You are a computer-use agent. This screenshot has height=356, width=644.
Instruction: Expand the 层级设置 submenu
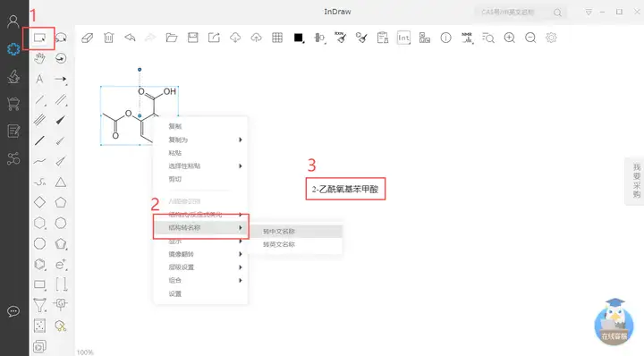click(200, 267)
